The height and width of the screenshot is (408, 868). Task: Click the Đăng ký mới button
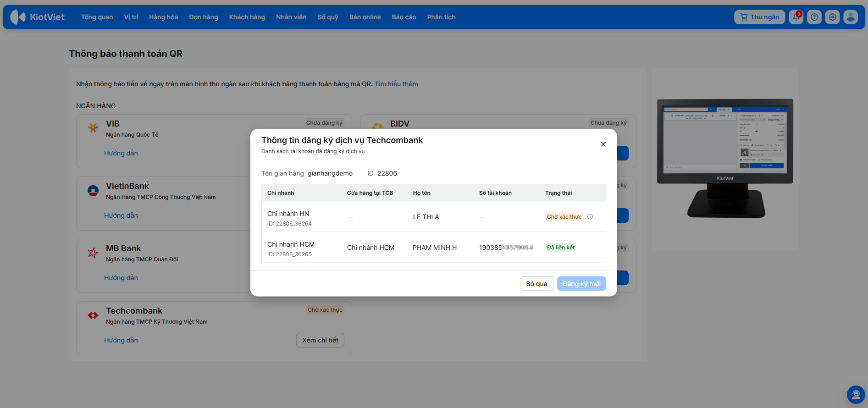[x=581, y=284]
